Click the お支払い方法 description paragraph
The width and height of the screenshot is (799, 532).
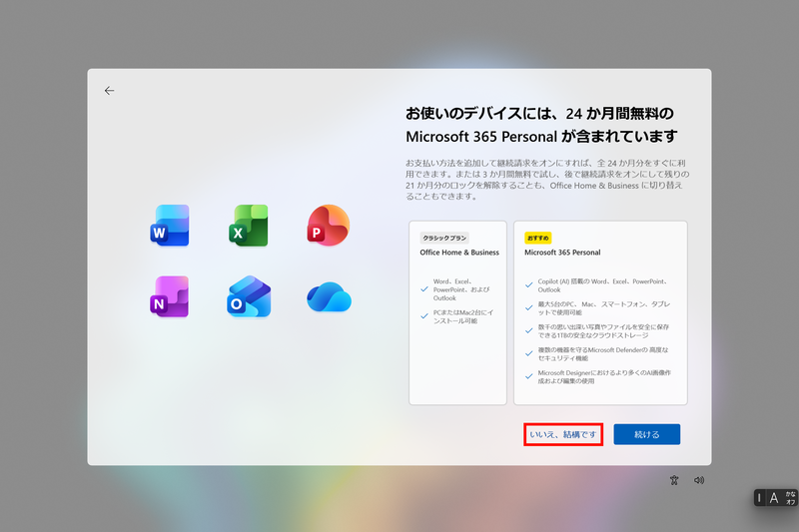point(547,180)
